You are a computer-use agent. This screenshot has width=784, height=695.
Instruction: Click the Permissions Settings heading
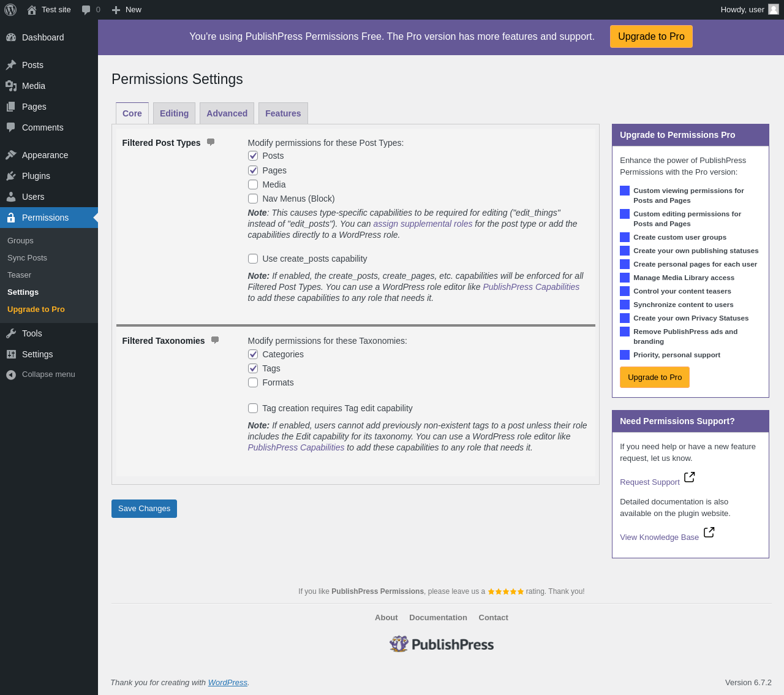point(177,79)
